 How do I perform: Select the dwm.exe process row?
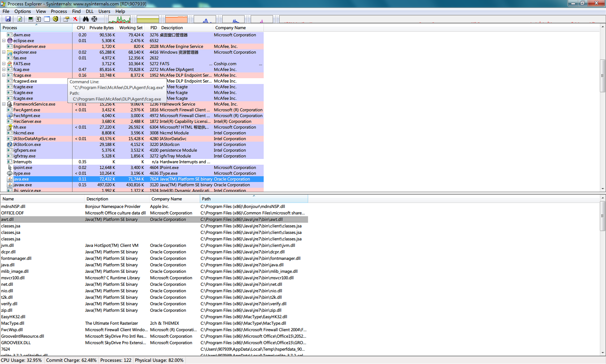coord(132,35)
